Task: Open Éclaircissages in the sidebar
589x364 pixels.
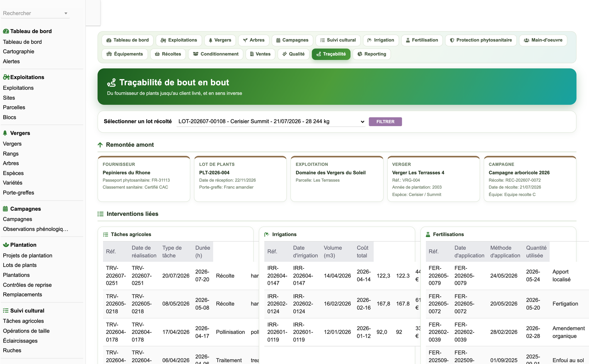Action: coord(20,341)
